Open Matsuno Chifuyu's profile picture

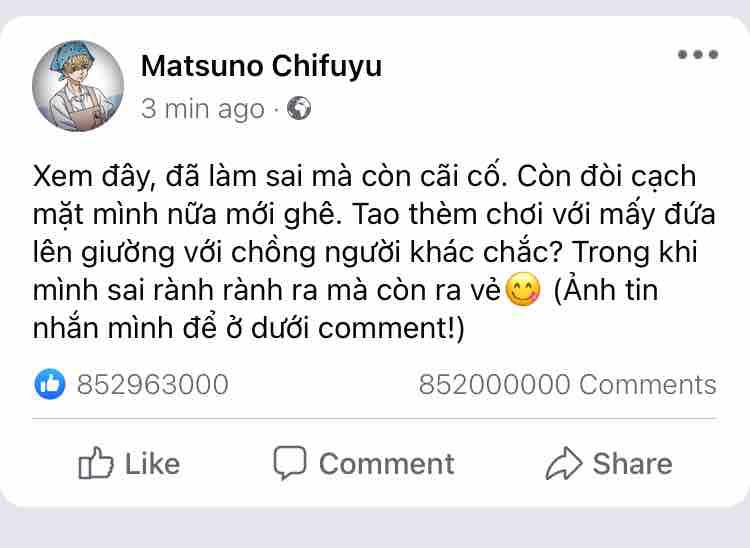(x=77, y=86)
